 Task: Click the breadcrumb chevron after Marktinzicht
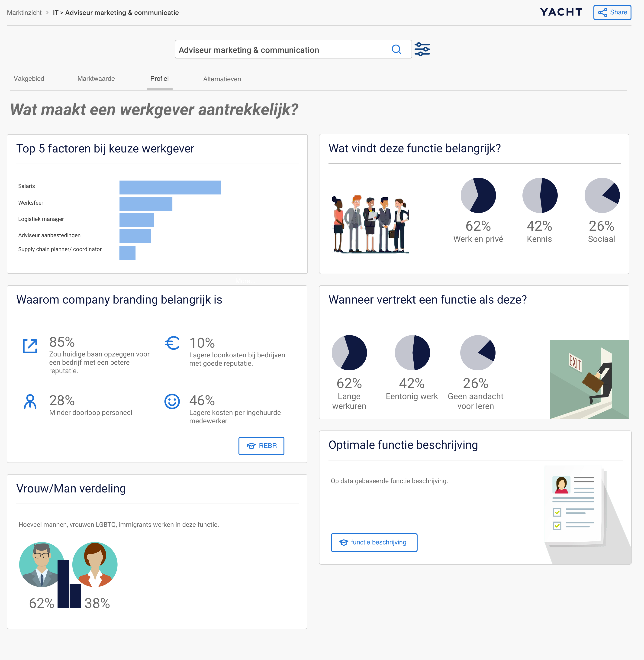click(47, 13)
